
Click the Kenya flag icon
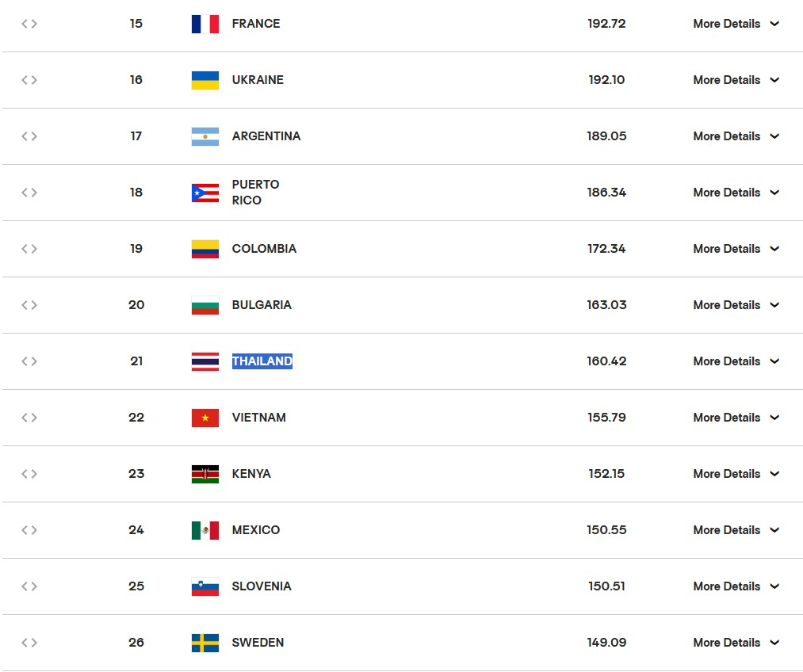coord(205,475)
